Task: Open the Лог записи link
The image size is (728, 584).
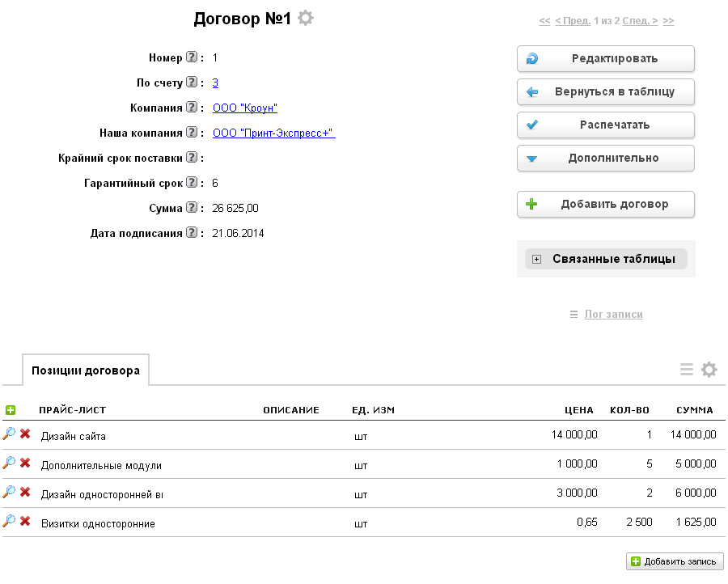Action: point(613,314)
